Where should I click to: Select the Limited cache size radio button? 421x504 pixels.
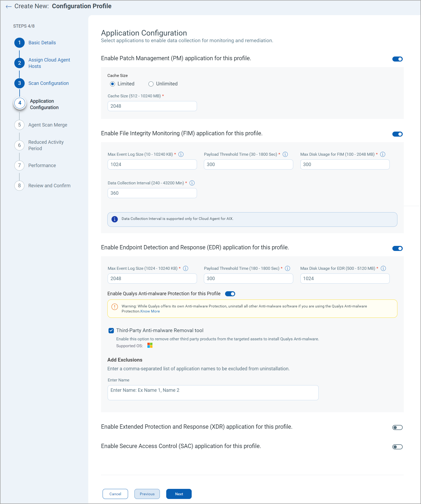click(x=112, y=84)
